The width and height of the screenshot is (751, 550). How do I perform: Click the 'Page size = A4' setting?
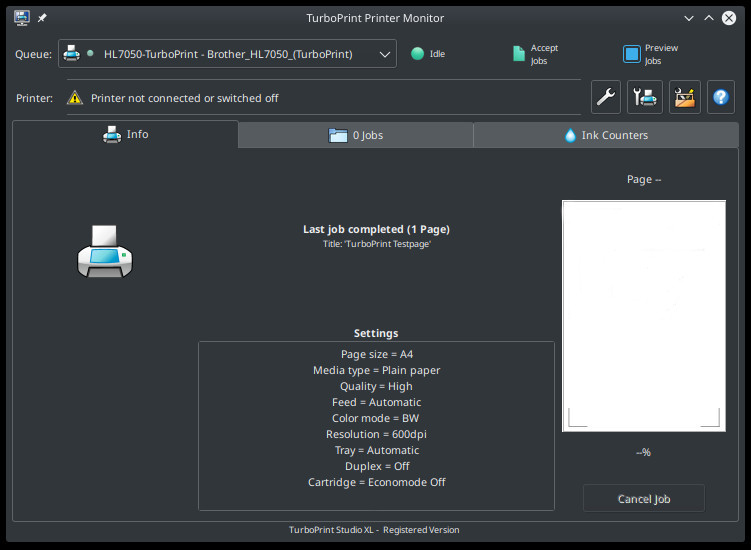click(376, 355)
